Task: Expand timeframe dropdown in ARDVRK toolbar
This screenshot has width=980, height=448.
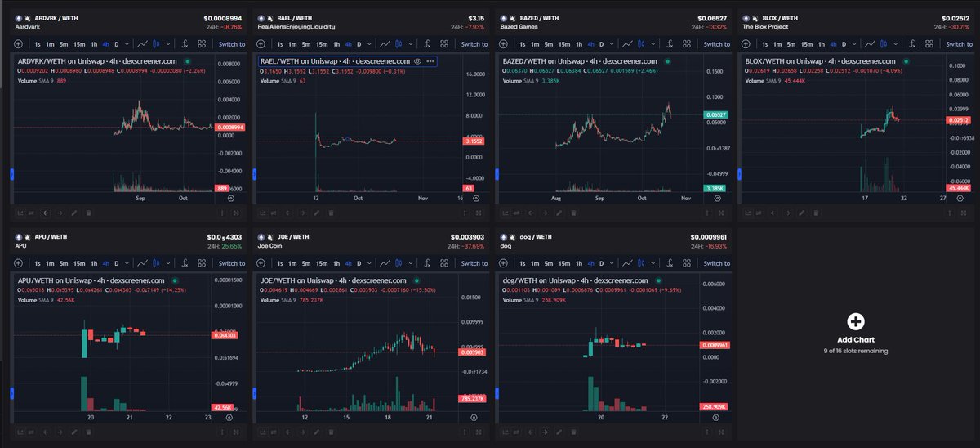Action: pyautogui.click(x=127, y=44)
